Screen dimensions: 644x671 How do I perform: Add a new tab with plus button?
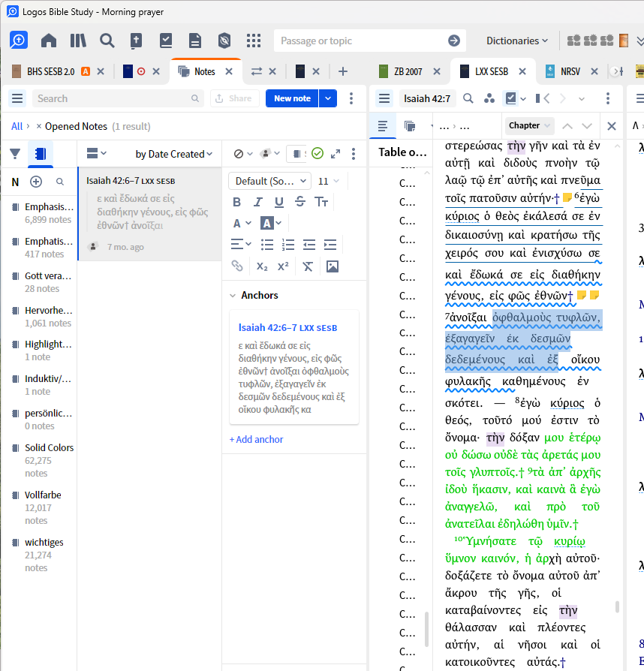(343, 71)
